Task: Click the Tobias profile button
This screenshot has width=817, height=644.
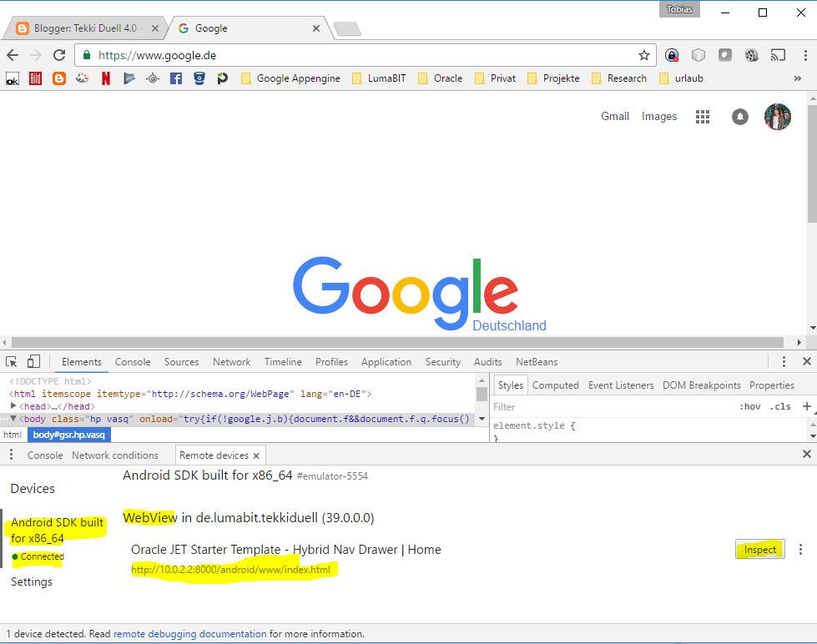Action: [x=679, y=9]
